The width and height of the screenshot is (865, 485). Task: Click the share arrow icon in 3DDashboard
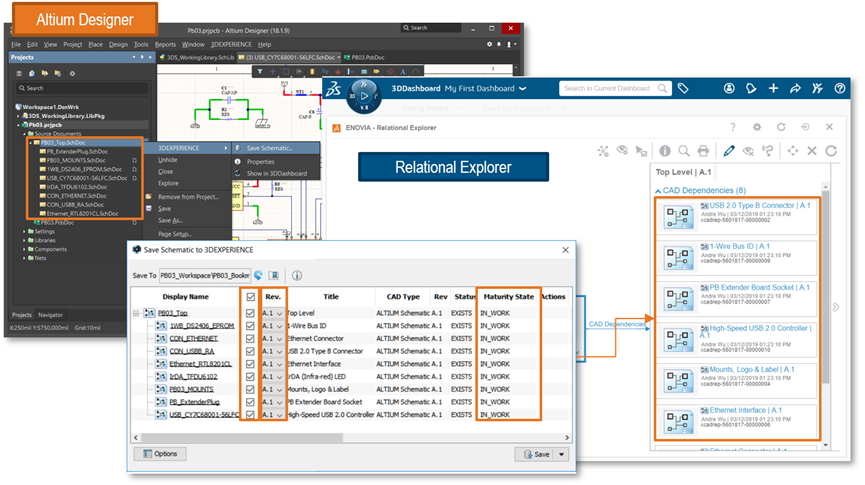click(x=795, y=88)
